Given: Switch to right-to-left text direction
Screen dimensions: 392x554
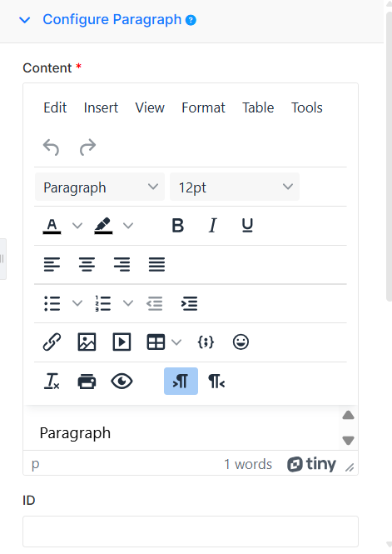Looking at the screenshot, I should pos(216,382).
